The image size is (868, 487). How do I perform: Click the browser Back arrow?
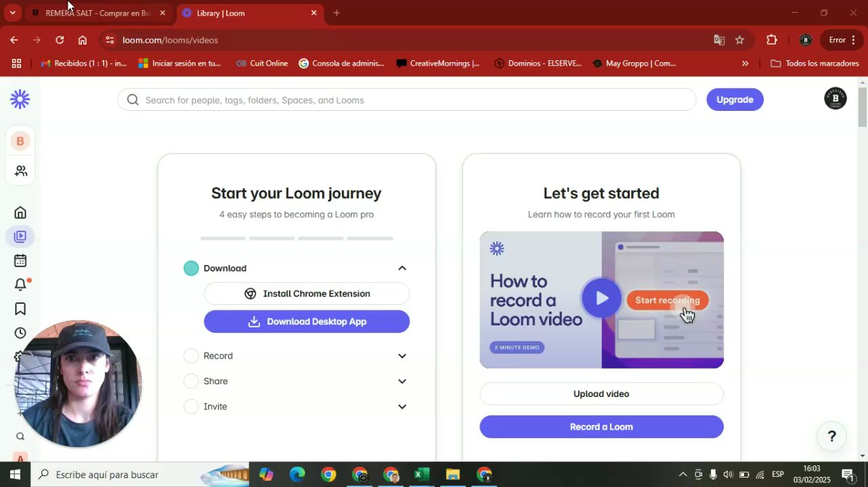pyautogui.click(x=14, y=40)
